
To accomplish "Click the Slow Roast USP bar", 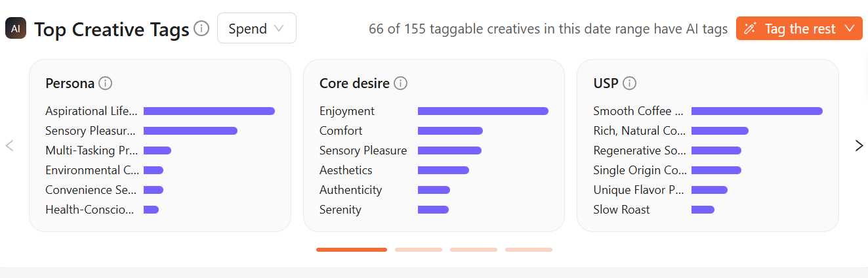I will tap(703, 210).
